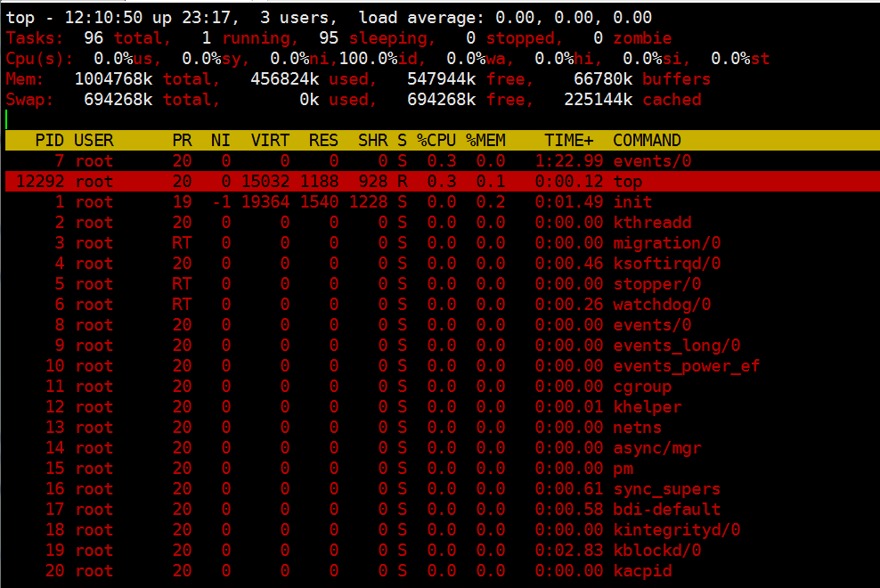
Task: Click the async/mgr process name
Action: (657, 448)
